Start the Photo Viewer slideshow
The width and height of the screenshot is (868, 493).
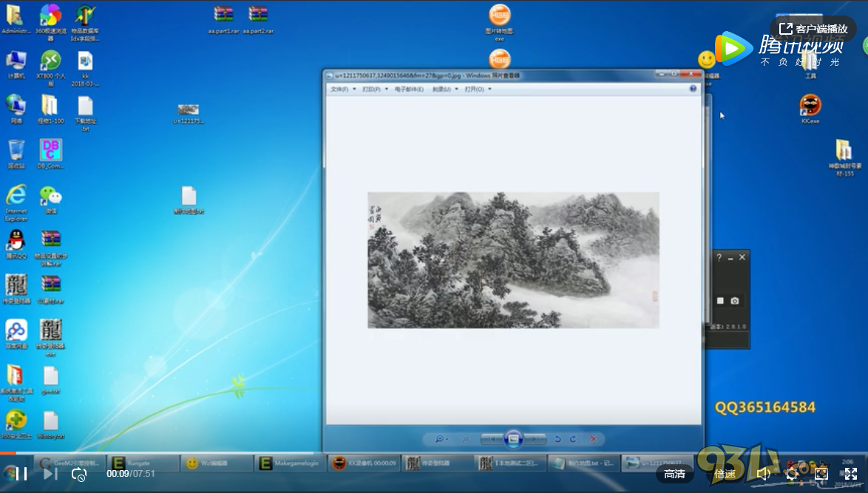point(513,439)
